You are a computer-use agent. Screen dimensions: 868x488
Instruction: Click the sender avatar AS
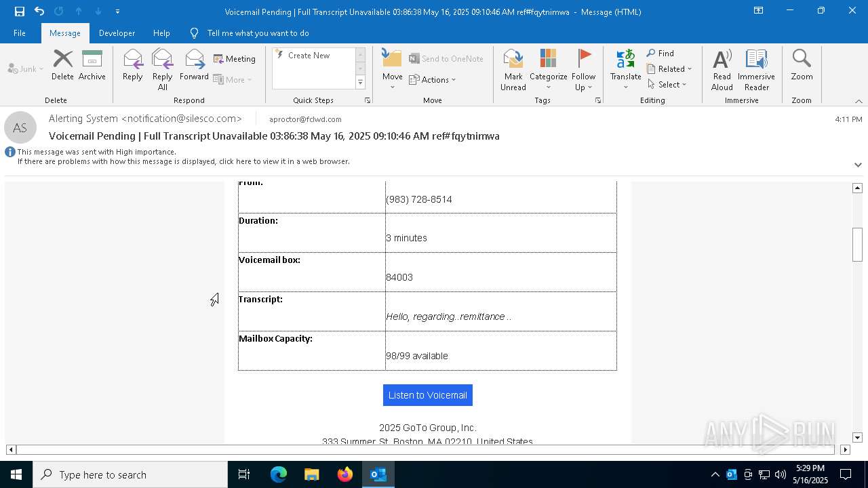[20, 127]
